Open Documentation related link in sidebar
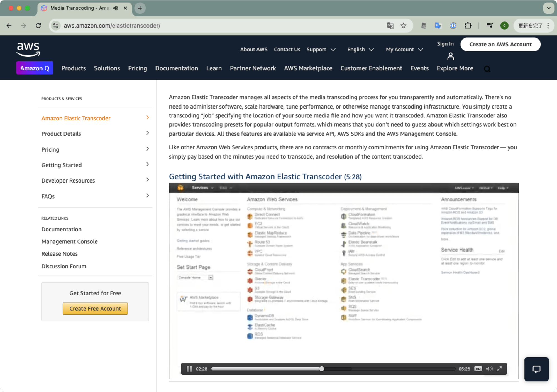This screenshot has width=557, height=392. tap(62, 229)
